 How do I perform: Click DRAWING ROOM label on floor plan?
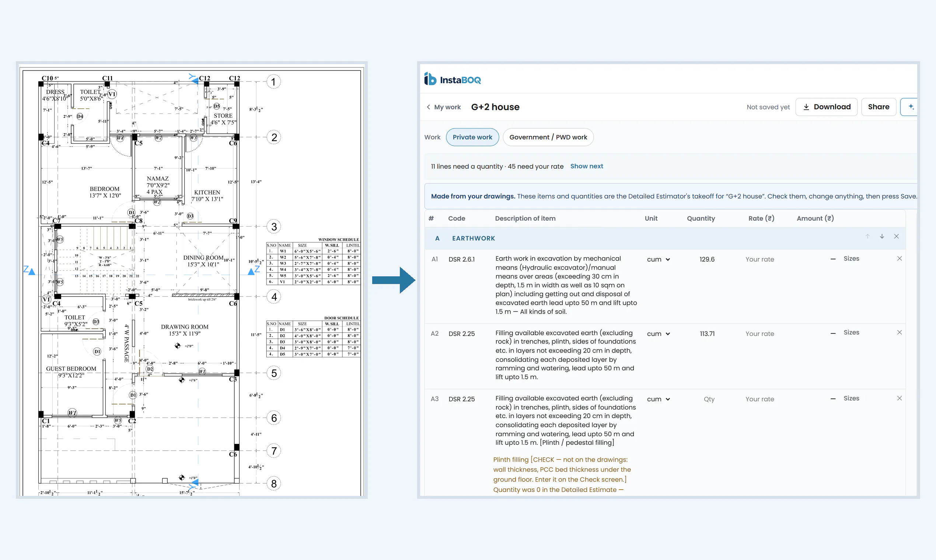185,327
